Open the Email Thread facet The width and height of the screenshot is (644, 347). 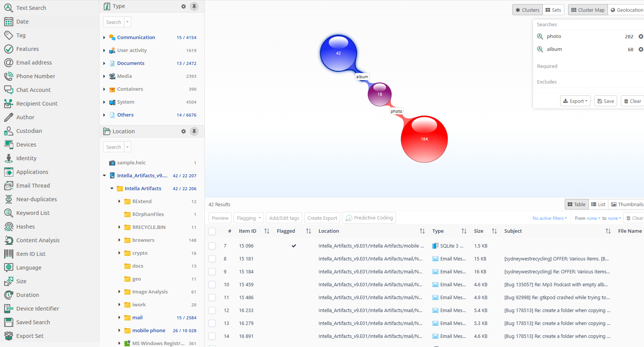pyautogui.click(x=33, y=186)
